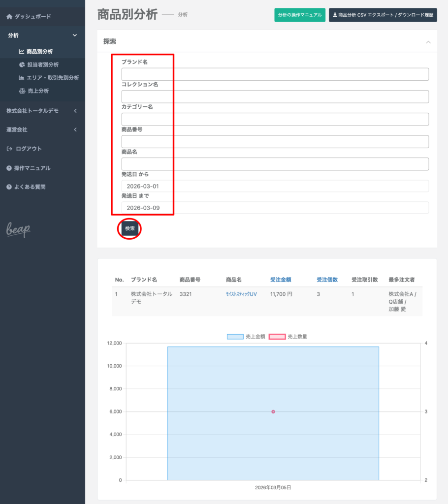Click the ブランド名 input field
Screen dimensions: 448x504
(275, 74)
